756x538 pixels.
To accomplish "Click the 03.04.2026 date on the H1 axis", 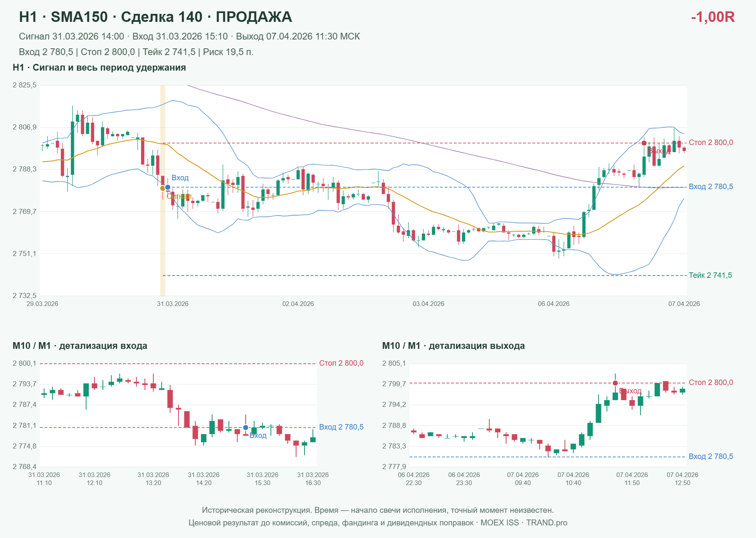I will 428,304.
